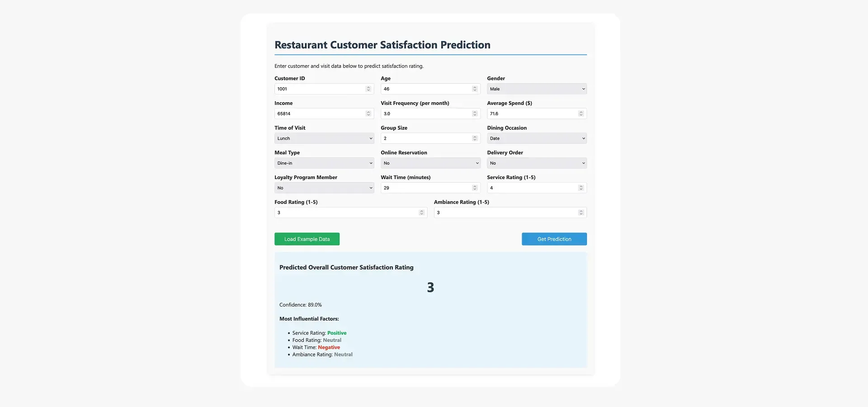This screenshot has height=407, width=868.
Task: Expand the Delivery Order dropdown
Action: point(537,163)
